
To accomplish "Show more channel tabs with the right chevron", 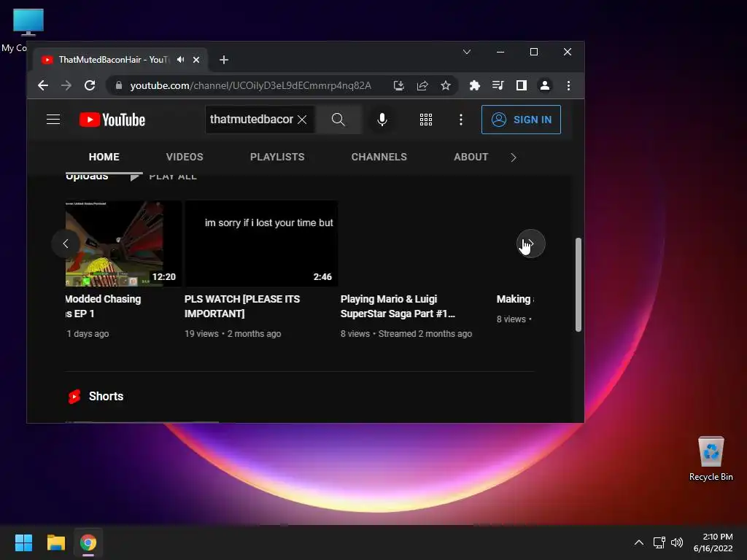I will [513, 157].
